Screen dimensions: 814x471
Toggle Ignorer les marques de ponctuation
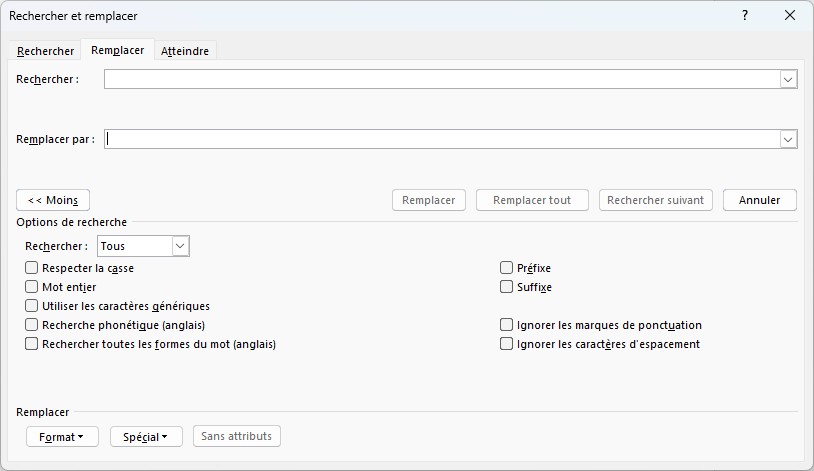506,325
